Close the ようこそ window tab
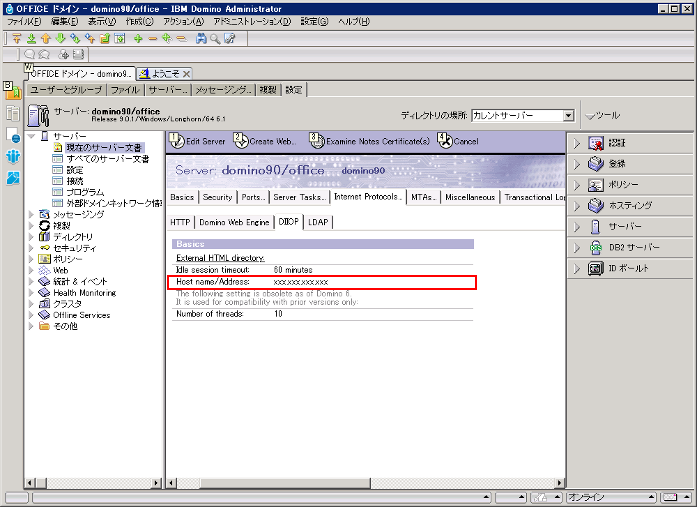697x507 pixels. coord(187,74)
